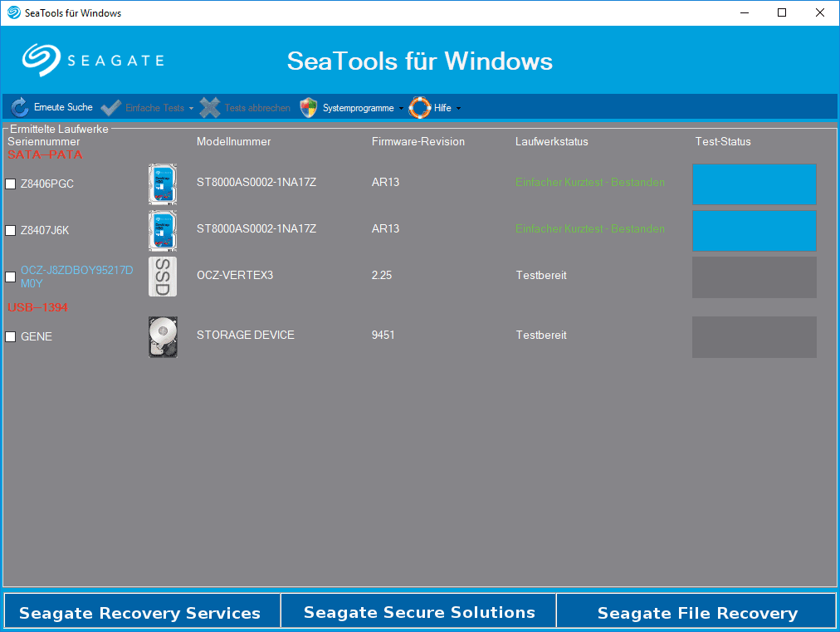This screenshot has height=632, width=840.
Task: Click the SeaTools title bar app icon
Action: point(14,12)
